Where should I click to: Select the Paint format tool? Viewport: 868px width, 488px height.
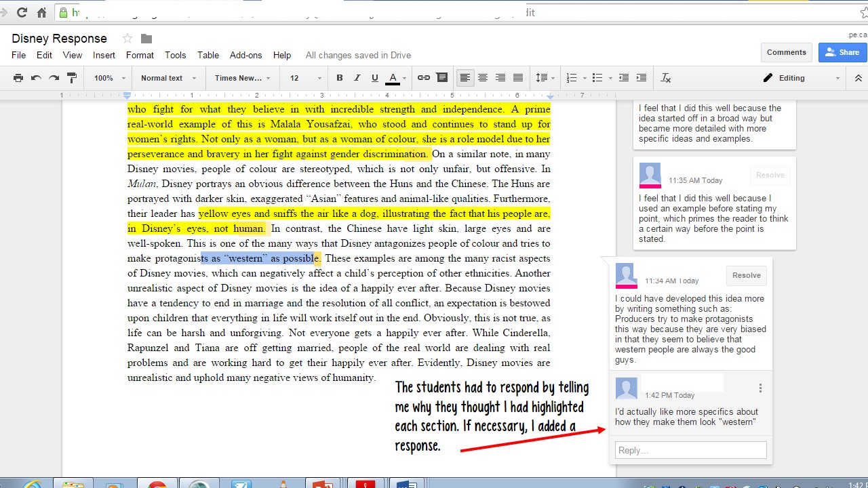point(71,77)
